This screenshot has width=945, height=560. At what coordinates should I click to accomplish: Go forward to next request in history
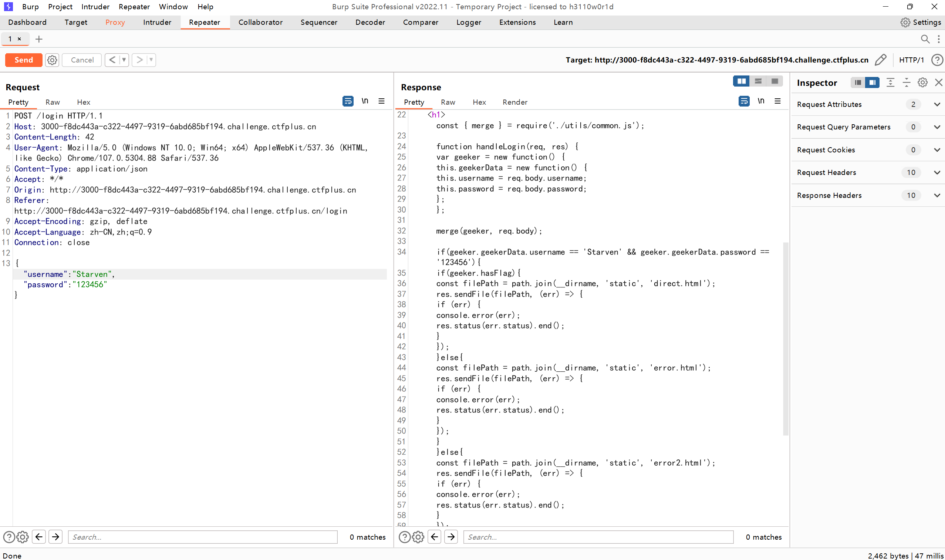point(139,60)
